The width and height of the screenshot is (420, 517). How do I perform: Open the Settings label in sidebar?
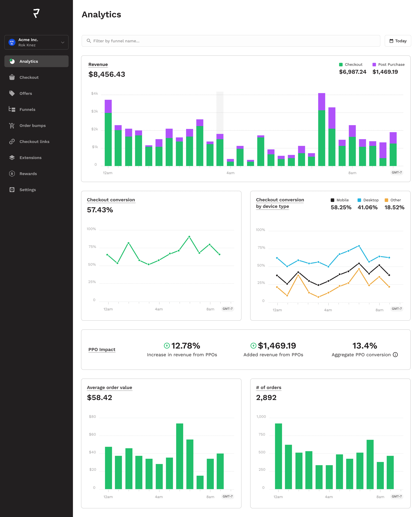28,190
